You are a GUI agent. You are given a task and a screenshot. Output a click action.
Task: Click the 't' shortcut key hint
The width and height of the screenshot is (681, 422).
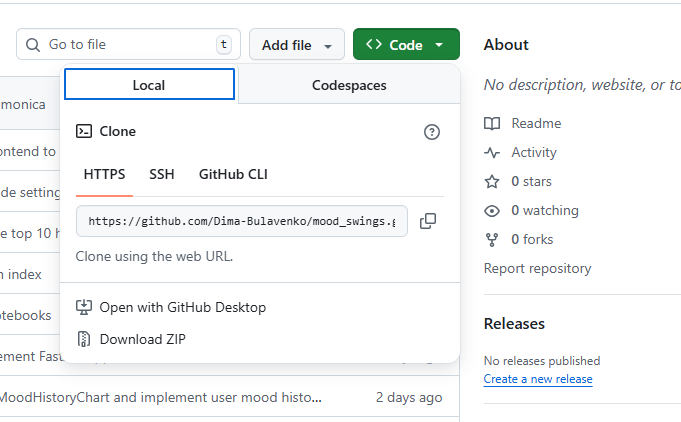pyautogui.click(x=224, y=44)
